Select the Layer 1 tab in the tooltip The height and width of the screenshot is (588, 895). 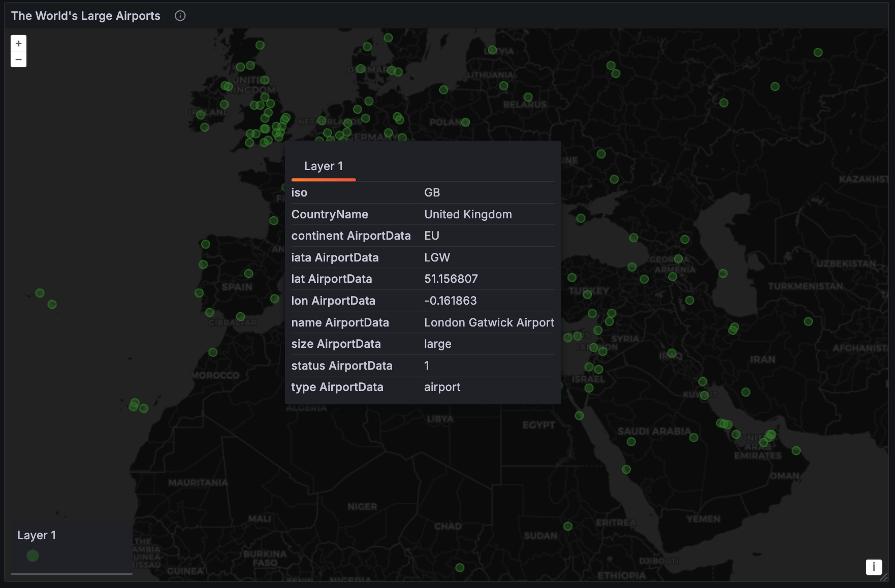pyautogui.click(x=324, y=166)
